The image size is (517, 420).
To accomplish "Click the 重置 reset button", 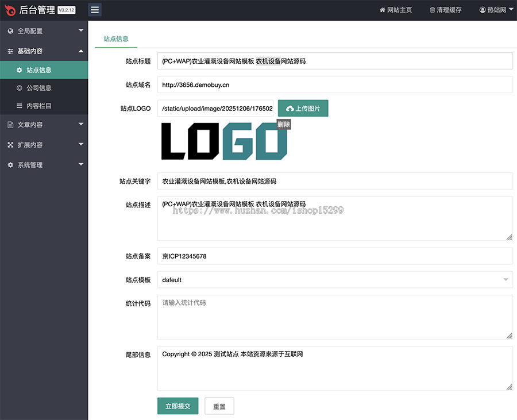I will (219, 406).
